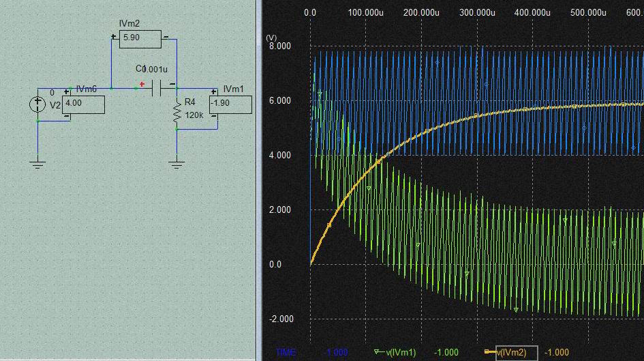Click the 120k resistor value label

(x=194, y=115)
